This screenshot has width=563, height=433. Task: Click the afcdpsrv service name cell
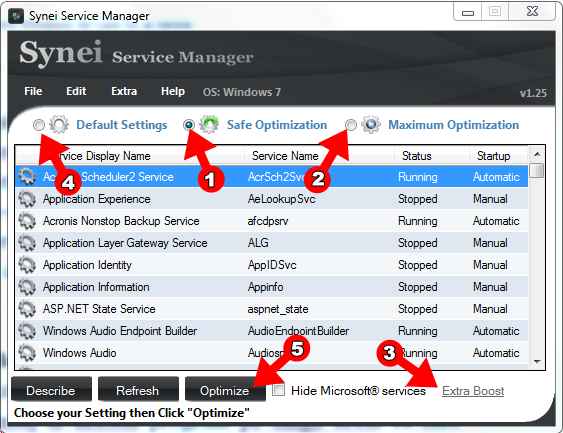click(268, 222)
